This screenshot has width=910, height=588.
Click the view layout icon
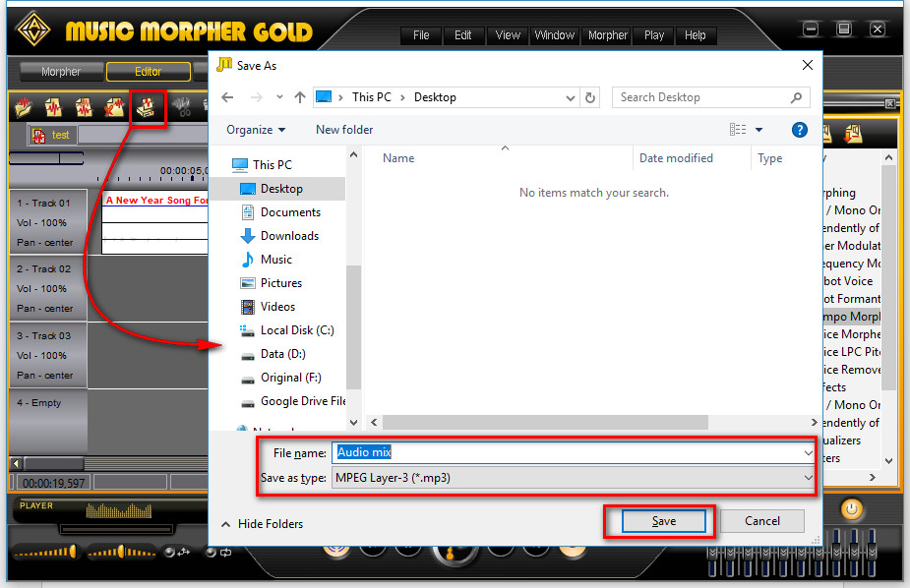[738, 130]
